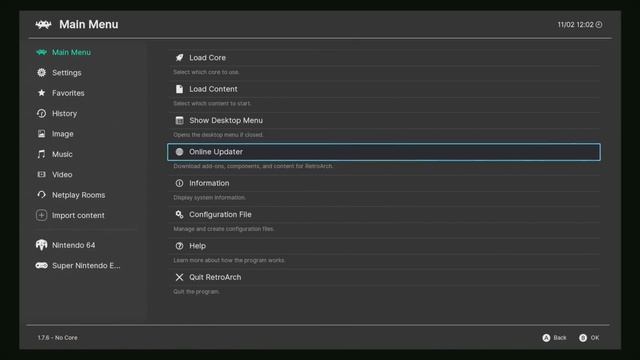Open the highlighted Online Updater entry
640x360 pixels.
pos(384,152)
